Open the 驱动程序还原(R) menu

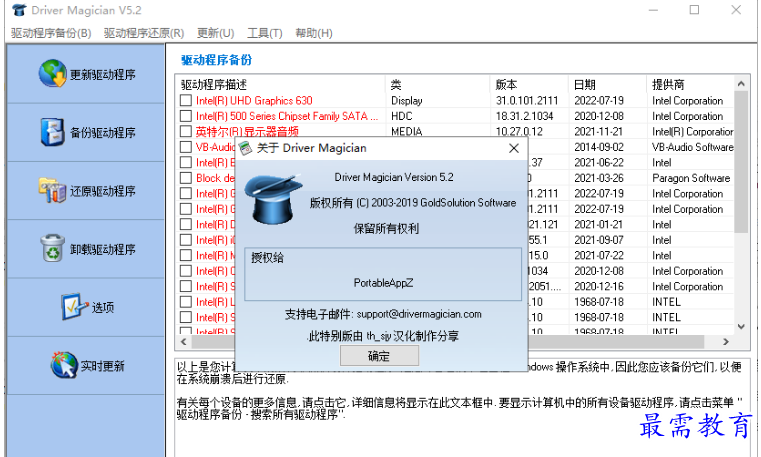click(144, 33)
